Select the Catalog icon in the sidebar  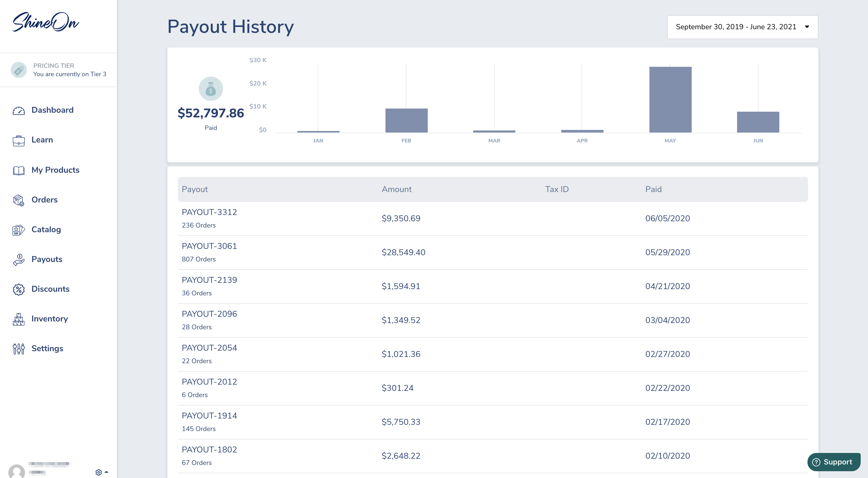[x=19, y=230]
